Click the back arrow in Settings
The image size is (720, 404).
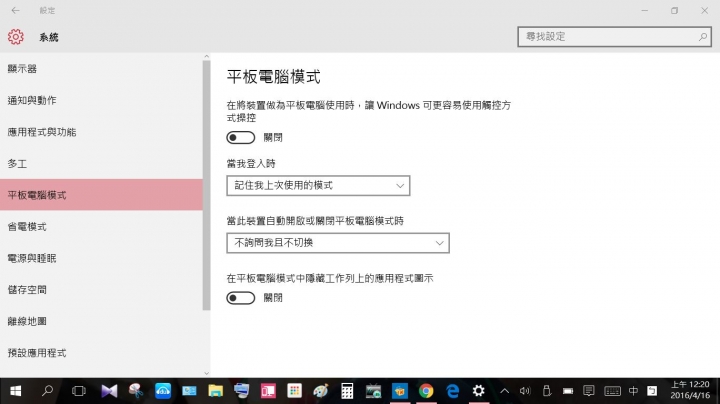coord(16,10)
